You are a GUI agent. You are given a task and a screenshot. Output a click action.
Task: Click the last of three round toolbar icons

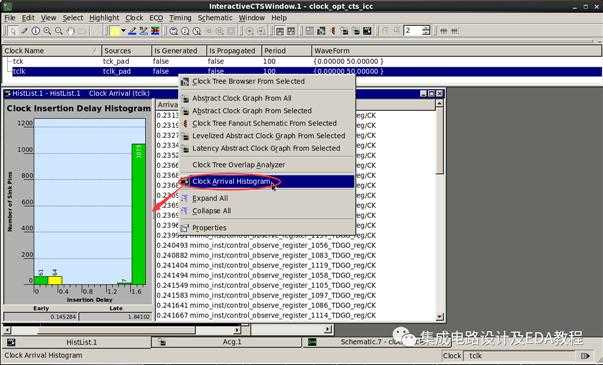coord(197,31)
